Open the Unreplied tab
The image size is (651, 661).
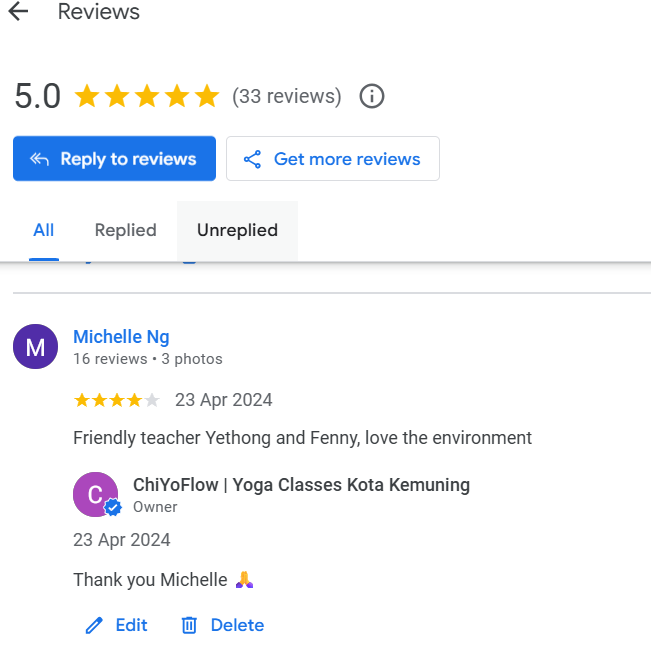coord(237,230)
